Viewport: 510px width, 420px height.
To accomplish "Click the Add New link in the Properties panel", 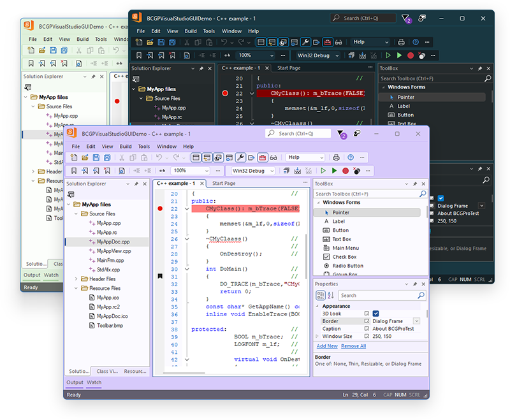I will click(327, 346).
